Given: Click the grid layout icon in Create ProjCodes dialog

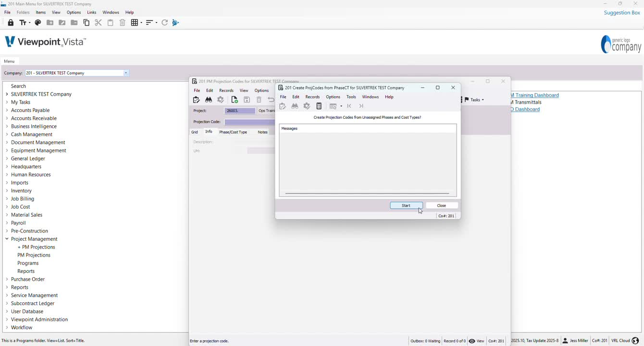Looking at the screenshot, I should (333, 106).
